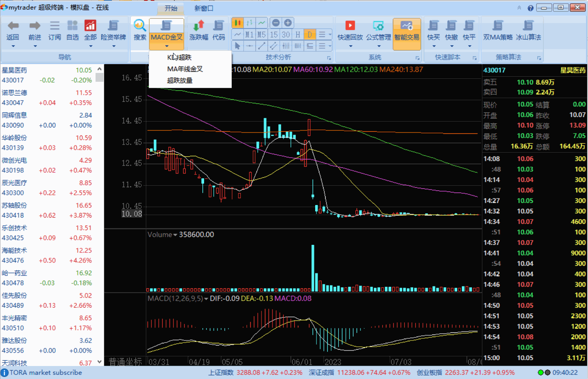Expand the 险资举牌 dropdown arrow

point(113,46)
